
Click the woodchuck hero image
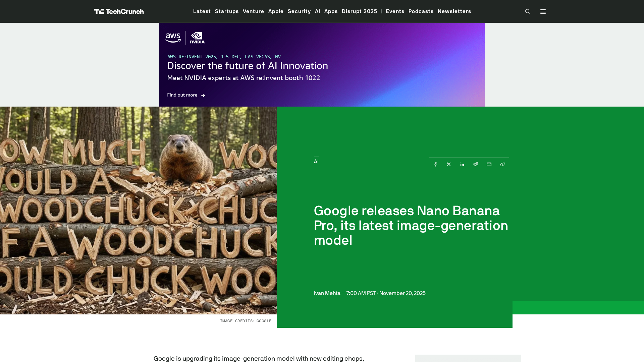coord(138,210)
